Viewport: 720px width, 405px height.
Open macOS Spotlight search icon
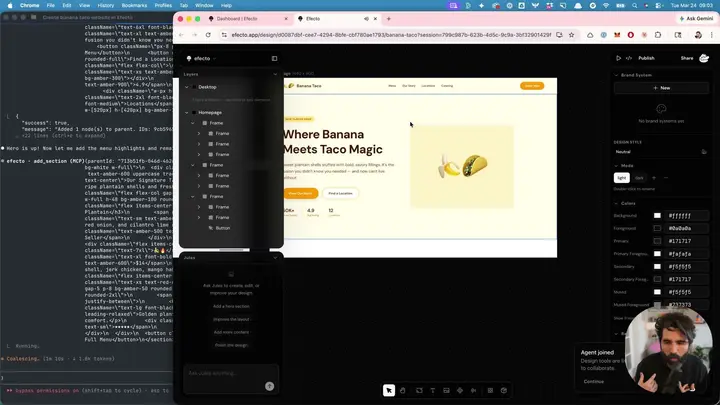click(x=635, y=6)
